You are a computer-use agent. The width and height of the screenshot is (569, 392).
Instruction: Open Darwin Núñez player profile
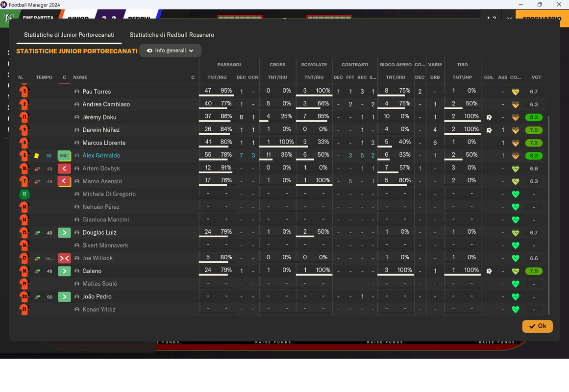point(101,130)
